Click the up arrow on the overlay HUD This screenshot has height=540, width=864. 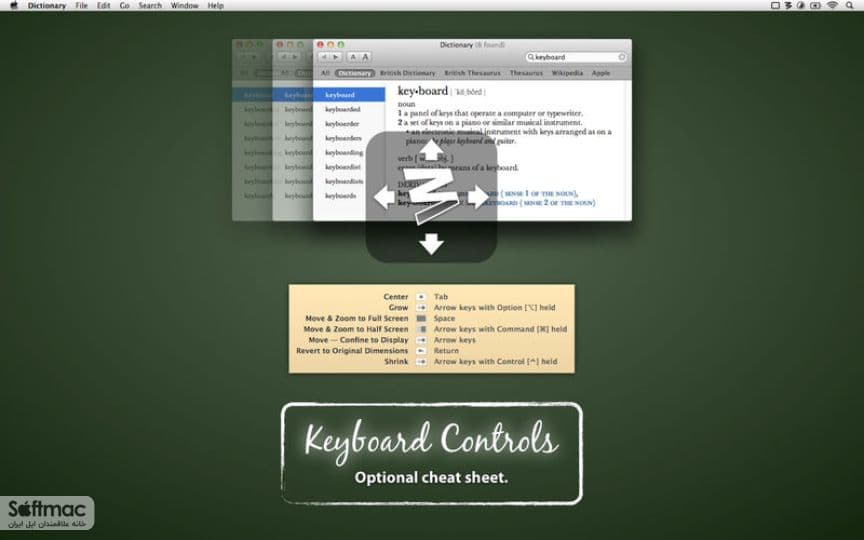[x=431, y=149]
